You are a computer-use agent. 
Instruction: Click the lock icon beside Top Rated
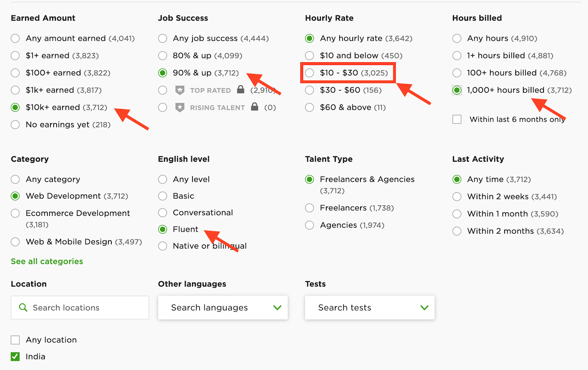pyautogui.click(x=241, y=89)
